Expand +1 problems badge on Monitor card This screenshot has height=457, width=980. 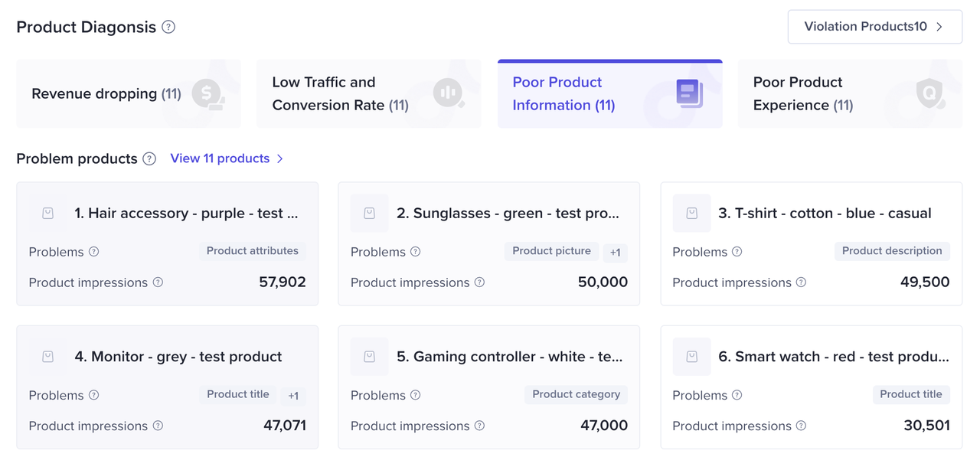click(293, 396)
